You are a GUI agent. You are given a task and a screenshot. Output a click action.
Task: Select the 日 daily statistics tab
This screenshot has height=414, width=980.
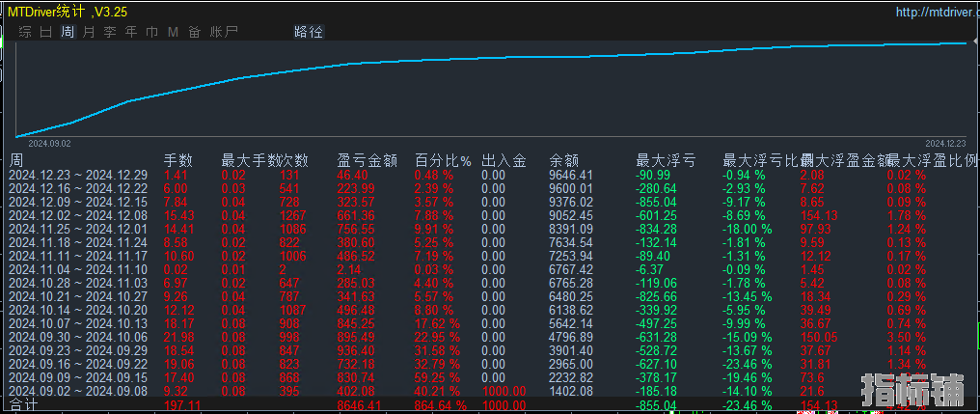point(46,32)
